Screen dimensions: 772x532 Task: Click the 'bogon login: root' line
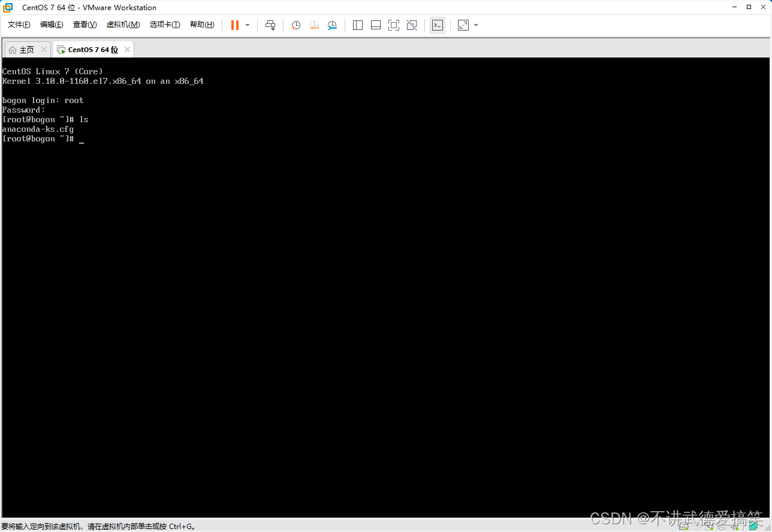(x=43, y=100)
